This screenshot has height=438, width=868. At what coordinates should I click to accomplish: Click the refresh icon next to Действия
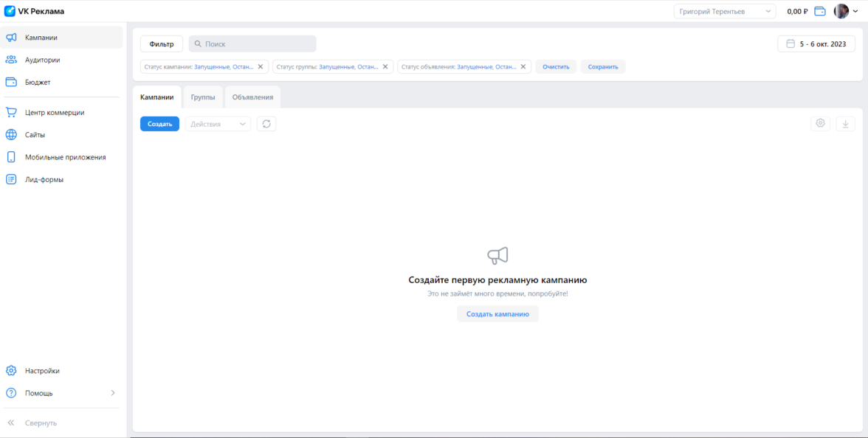click(x=266, y=124)
